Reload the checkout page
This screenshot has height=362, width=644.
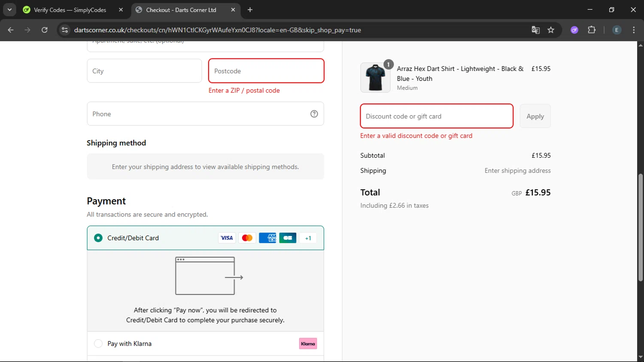tap(45, 30)
